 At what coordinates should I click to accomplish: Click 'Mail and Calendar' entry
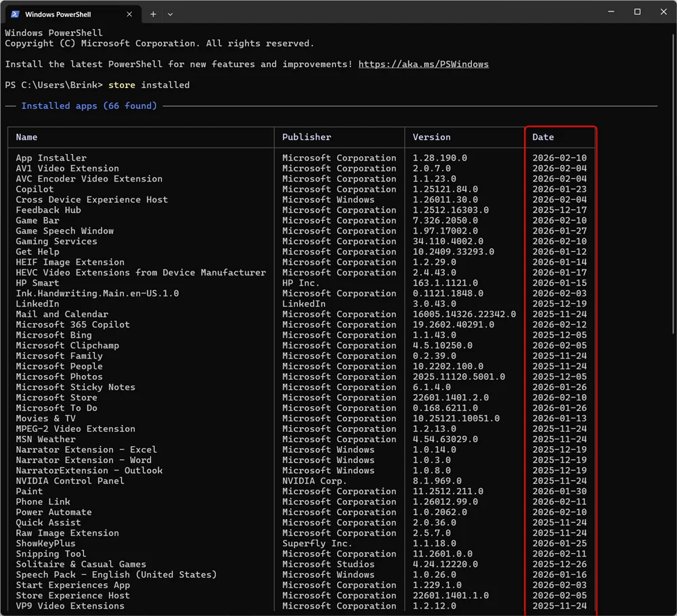tap(62, 314)
